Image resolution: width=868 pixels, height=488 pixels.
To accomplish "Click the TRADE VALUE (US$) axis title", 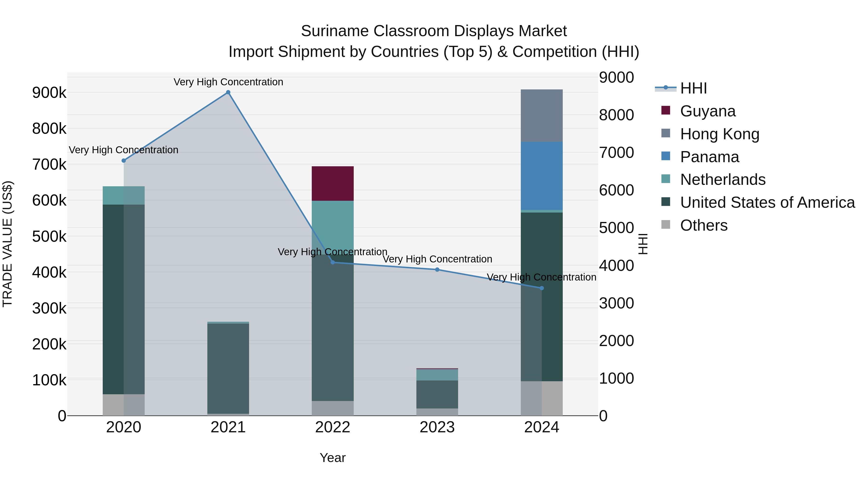I will 7,244.
